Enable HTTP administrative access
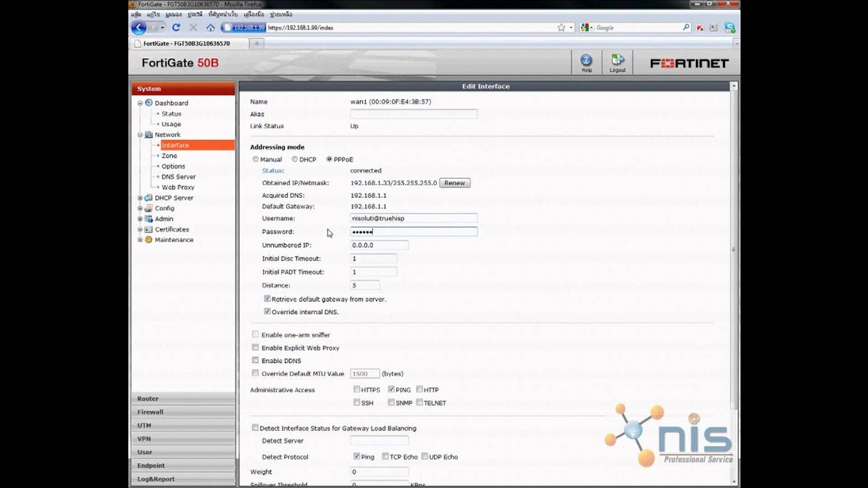868x488 pixels. [x=420, y=389]
